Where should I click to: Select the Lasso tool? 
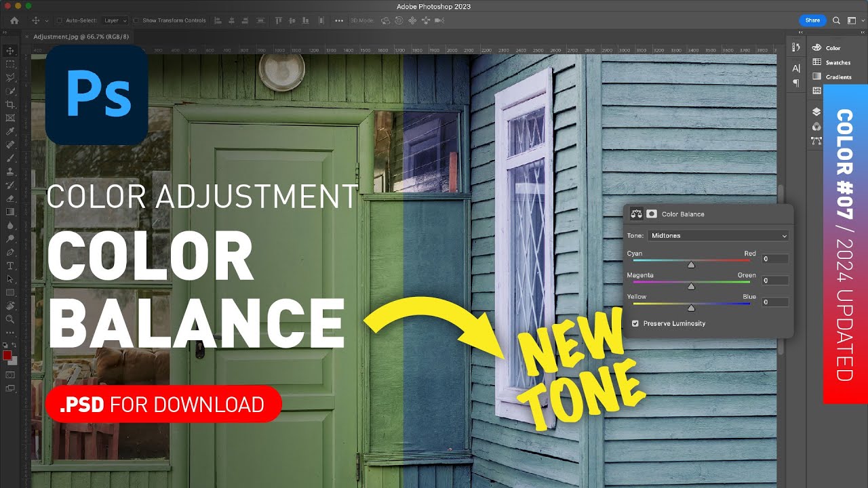10,77
